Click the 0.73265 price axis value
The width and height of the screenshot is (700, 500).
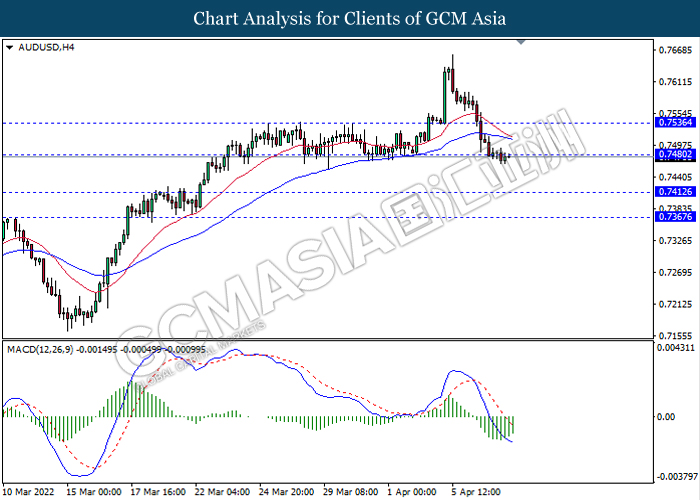tap(675, 241)
